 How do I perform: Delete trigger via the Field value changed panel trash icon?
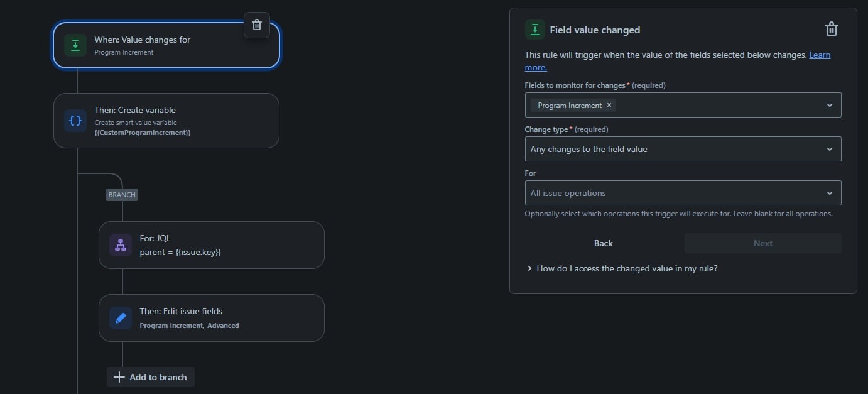831,29
